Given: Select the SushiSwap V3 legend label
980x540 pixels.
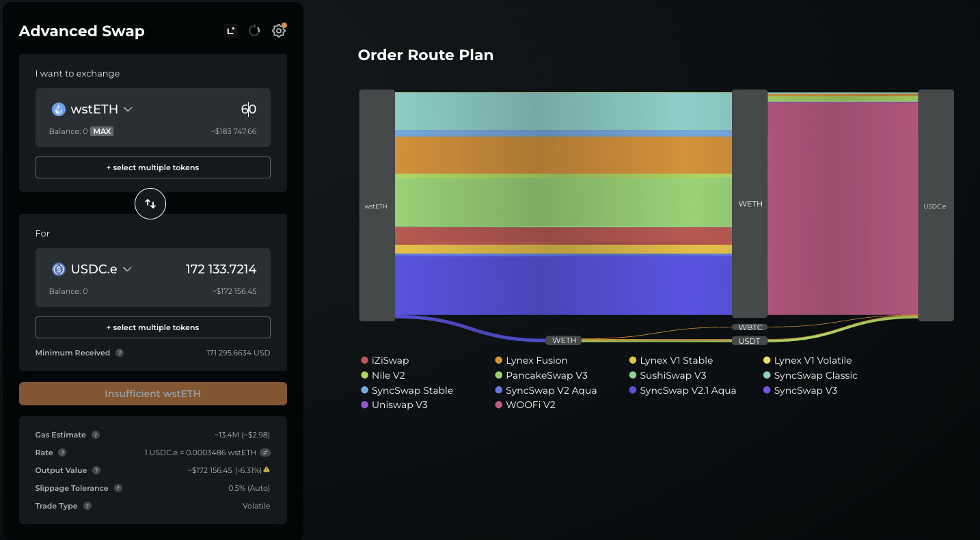Looking at the screenshot, I should (673, 375).
